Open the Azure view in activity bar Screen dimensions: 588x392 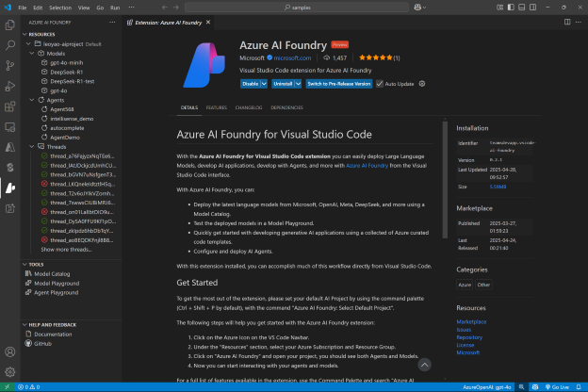pyautogui.click(x=10, y=147)
